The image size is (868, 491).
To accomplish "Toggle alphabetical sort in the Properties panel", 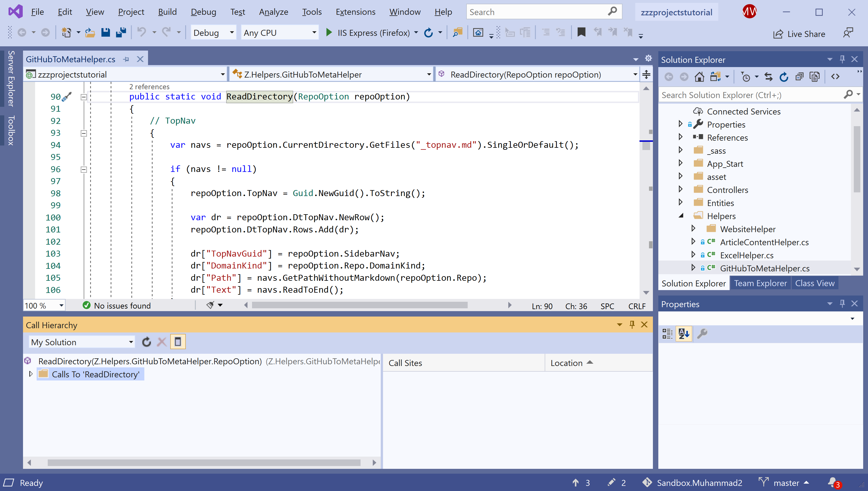I will (x=684, y=334).
